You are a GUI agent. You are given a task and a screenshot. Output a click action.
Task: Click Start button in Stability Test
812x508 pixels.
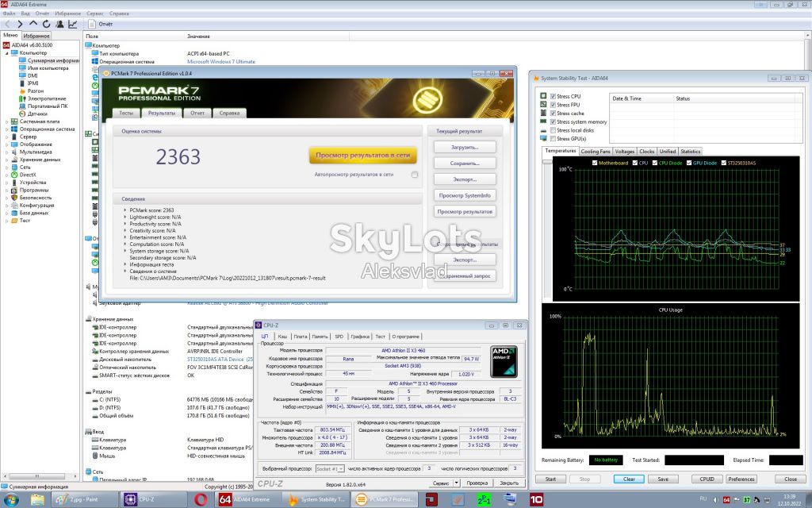pos(550,479)
